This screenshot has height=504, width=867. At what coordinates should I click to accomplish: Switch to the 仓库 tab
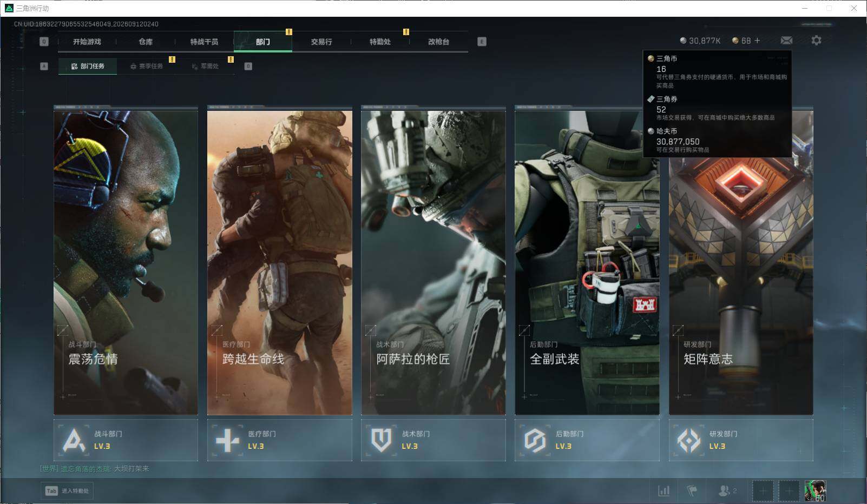(x=146, y=42)
